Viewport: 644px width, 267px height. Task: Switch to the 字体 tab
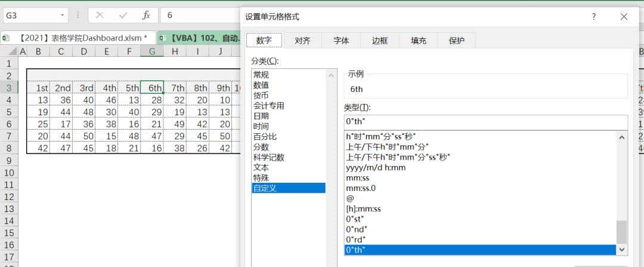tap(341, 40)
